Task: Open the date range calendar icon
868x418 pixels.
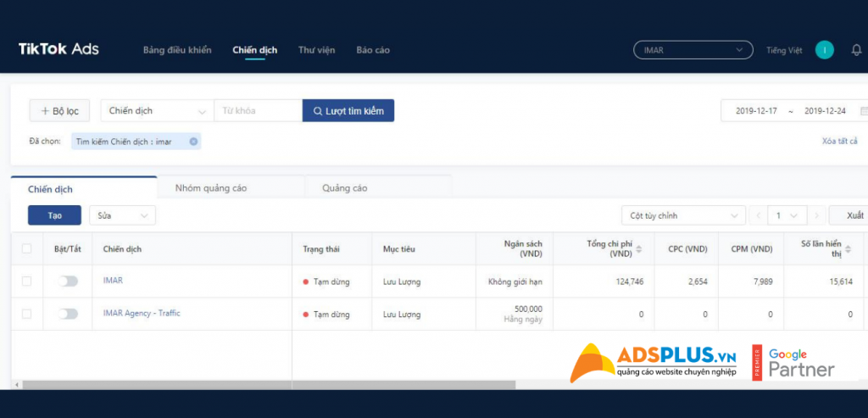Action: [x=864, y=111]
